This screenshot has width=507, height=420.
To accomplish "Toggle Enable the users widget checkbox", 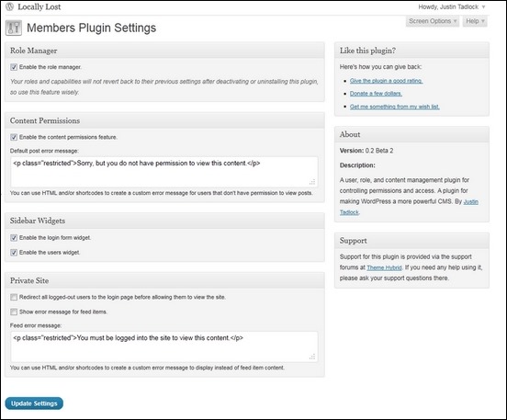I will click(x=14, y=253).
